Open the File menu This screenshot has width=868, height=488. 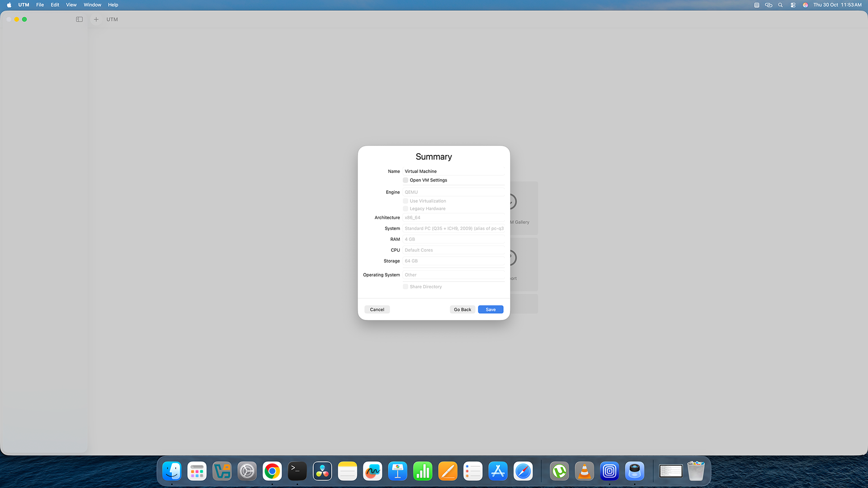click(40, 5)
